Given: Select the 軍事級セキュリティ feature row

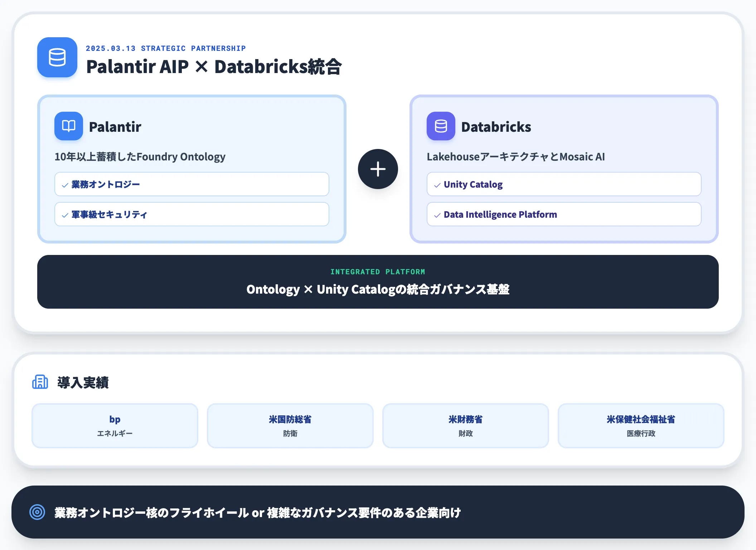Looking at the screenshot, I should (x=192, y=214).
